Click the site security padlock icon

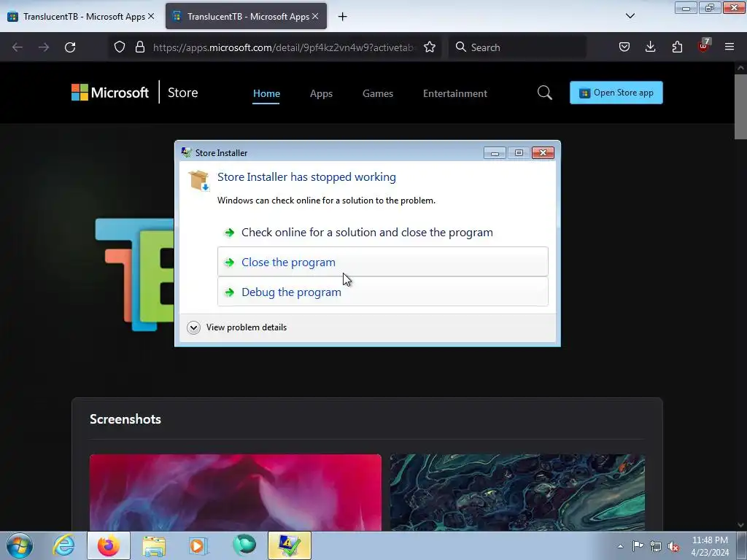pos(139,47)
